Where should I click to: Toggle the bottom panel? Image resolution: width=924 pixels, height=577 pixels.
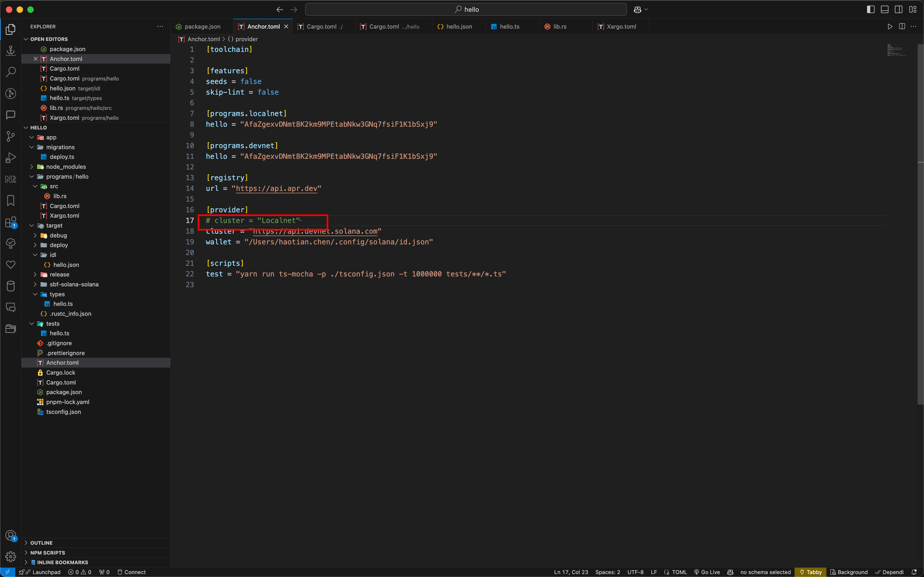(x=885, y=10)
